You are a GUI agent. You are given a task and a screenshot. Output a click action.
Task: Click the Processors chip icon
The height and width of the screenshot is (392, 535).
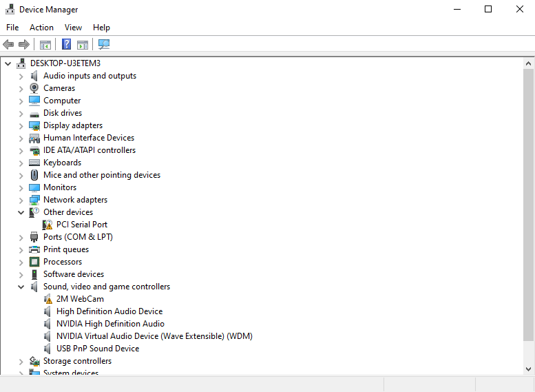(34, 262)
